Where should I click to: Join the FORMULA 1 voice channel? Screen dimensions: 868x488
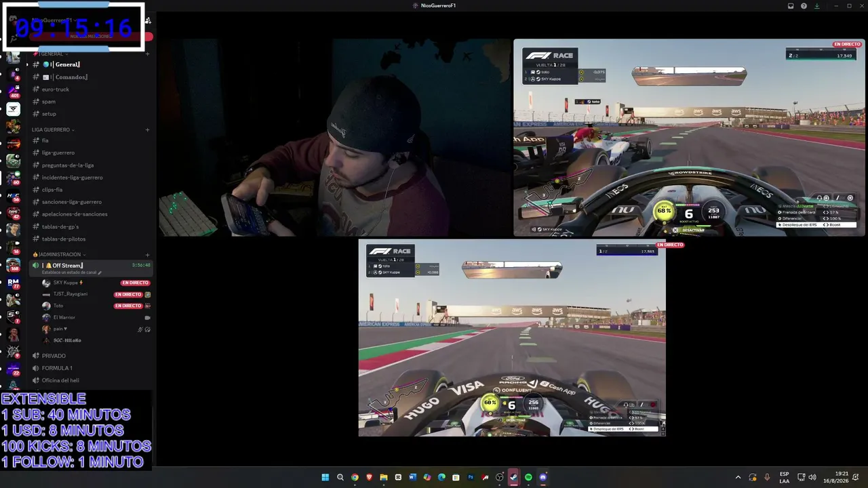(x=92, y=368)
